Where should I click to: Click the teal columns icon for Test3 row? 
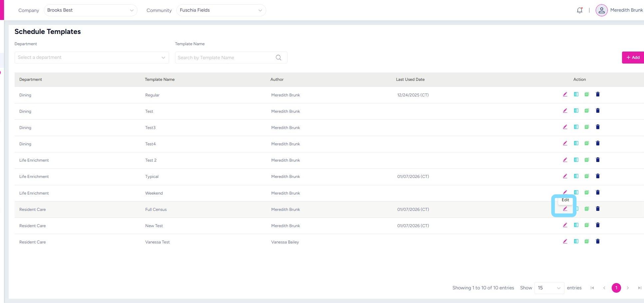click(576, 127)
